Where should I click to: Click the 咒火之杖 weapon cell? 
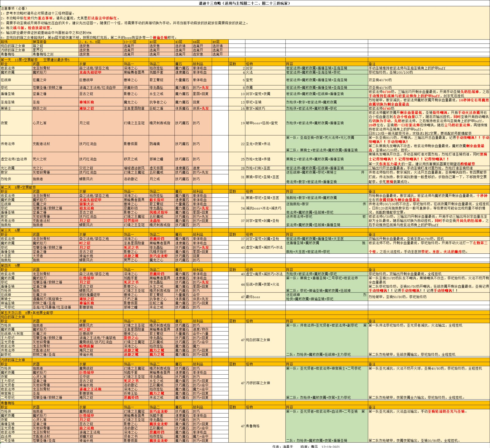click(x=40, y=159)
